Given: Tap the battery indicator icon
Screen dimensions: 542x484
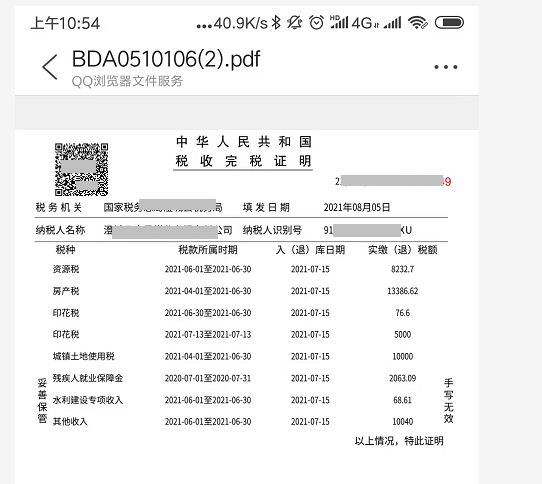Looking at the screenshot, I should (449, 23).
